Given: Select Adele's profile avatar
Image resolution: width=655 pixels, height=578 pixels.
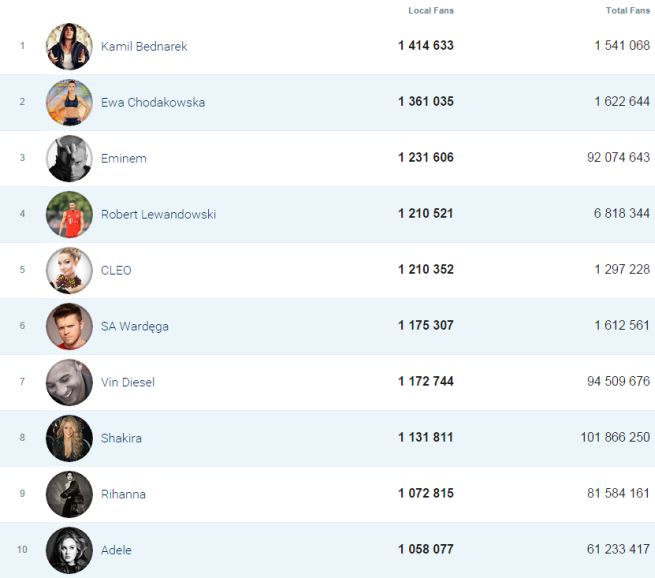Looking at the screenshot, I should tap(69, 550).
